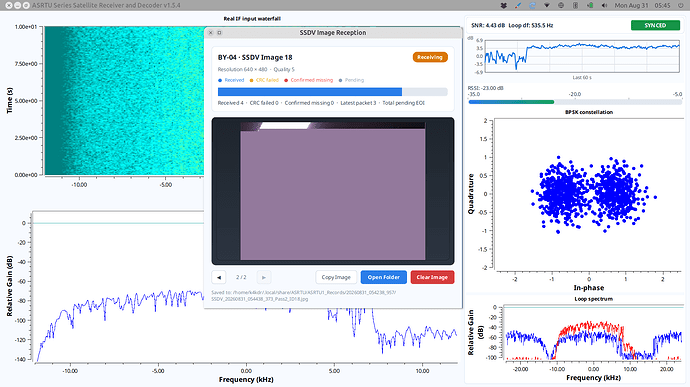Image resolution: width=690 pixels, height=387 pixels.
Task: Open the paw-shaped tray icon
Action: pos(504,5)
